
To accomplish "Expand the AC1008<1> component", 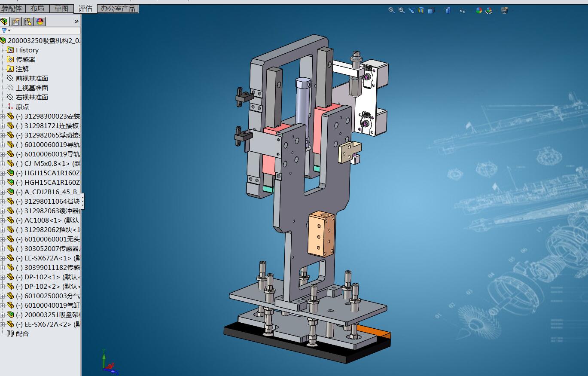I will click(2, 220).
